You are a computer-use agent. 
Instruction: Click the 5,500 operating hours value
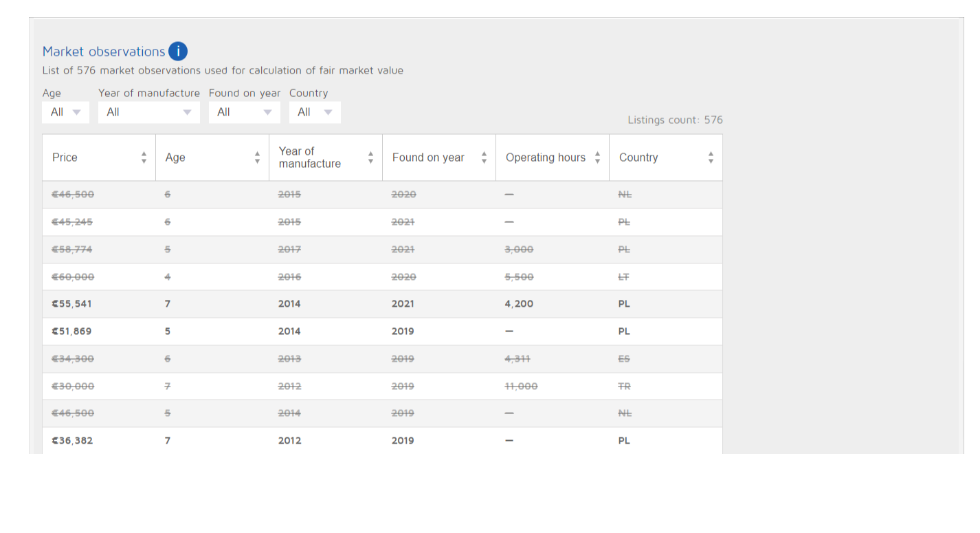click(x=519, y=277)
